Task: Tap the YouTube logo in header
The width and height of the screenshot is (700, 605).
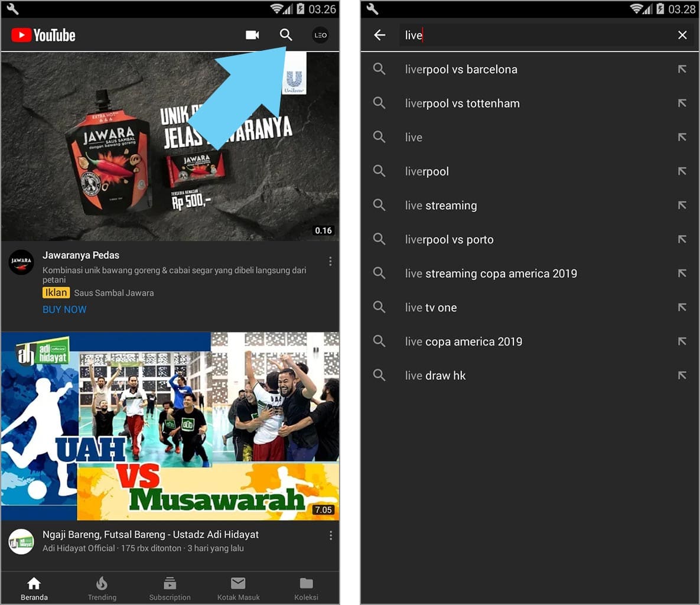Action: (x=43, y=35)
